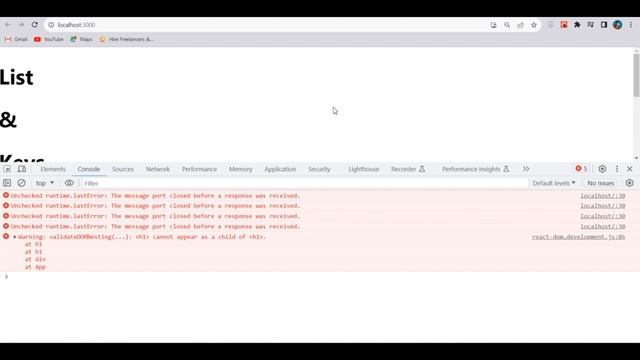Click the List heading on the page
Screen dimensions: 640x360
[17, 78]
